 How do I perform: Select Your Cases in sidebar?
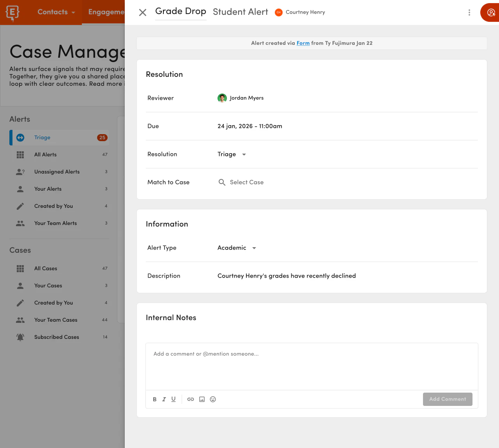(60, 286)
